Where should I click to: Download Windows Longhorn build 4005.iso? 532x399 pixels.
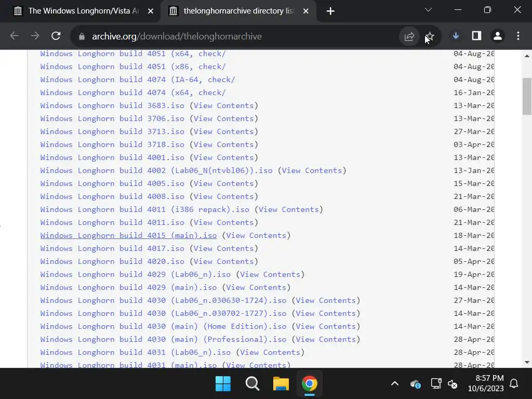[x=112, y=183]
